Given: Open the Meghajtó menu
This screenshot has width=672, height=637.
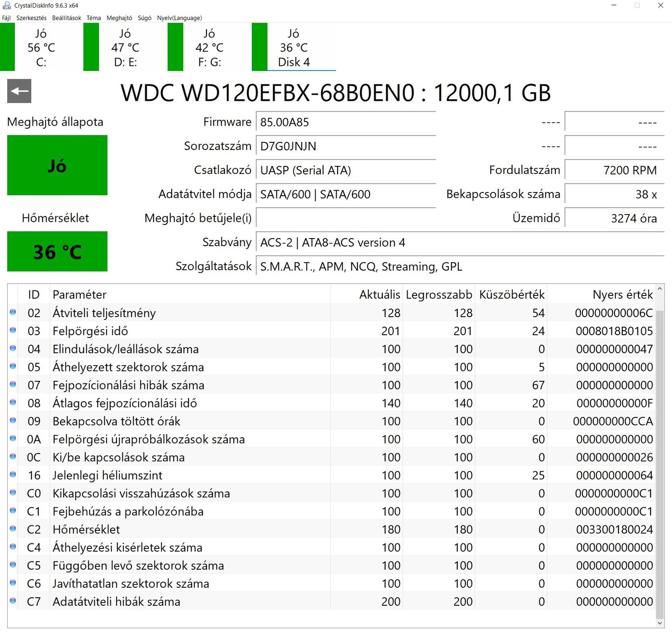Looking at the screenshot, I should coord(119,18).
